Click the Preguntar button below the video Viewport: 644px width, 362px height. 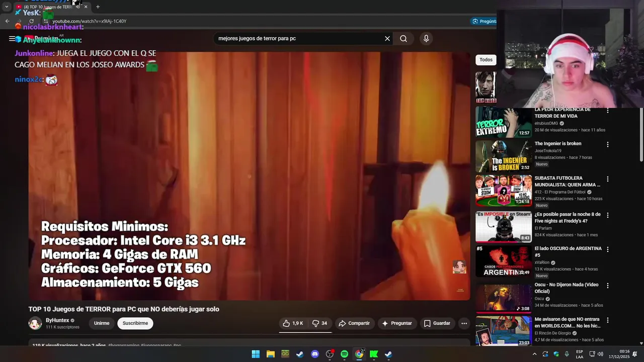click(397, 323)
